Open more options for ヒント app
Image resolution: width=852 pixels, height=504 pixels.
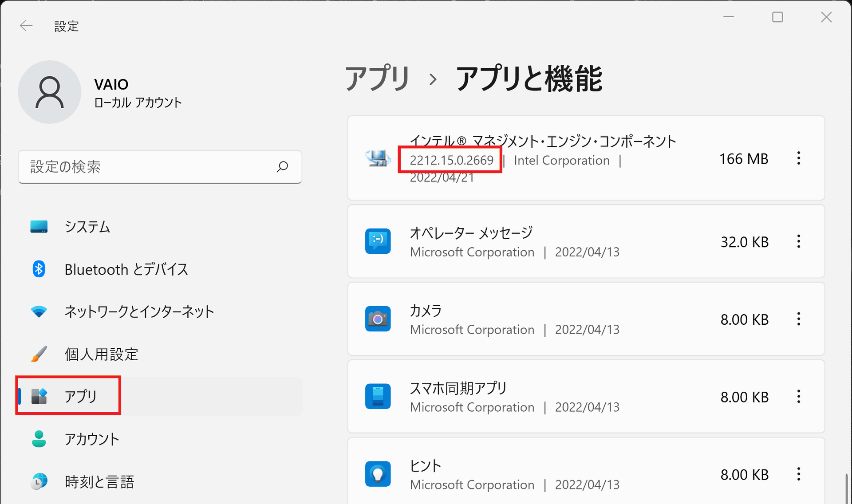pos(799,474)
